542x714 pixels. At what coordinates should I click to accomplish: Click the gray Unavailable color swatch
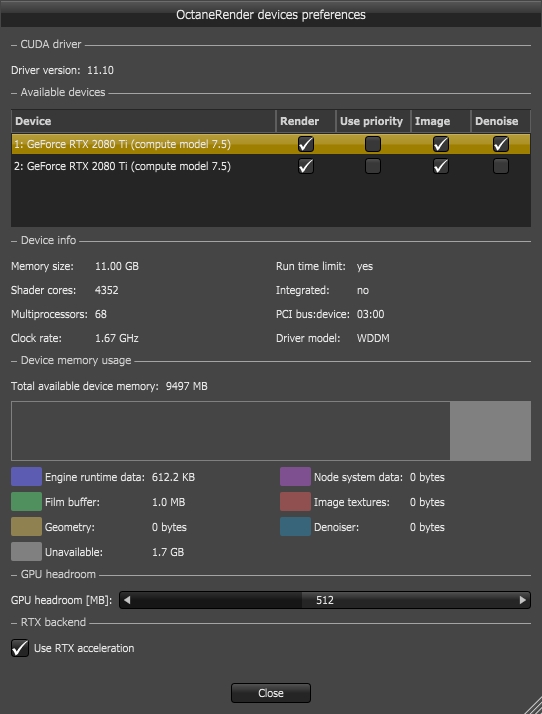click(x=26, y=552)
